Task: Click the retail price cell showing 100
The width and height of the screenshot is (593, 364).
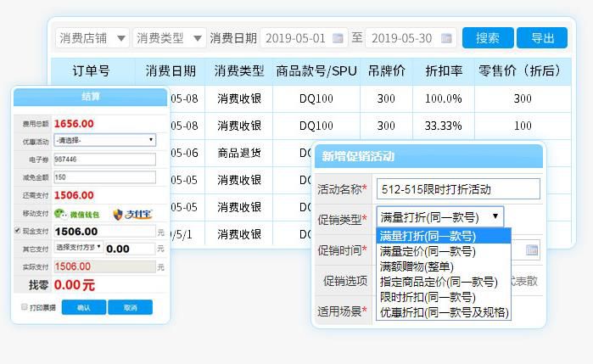Action: pyautogui.click(x=523, y=126)
